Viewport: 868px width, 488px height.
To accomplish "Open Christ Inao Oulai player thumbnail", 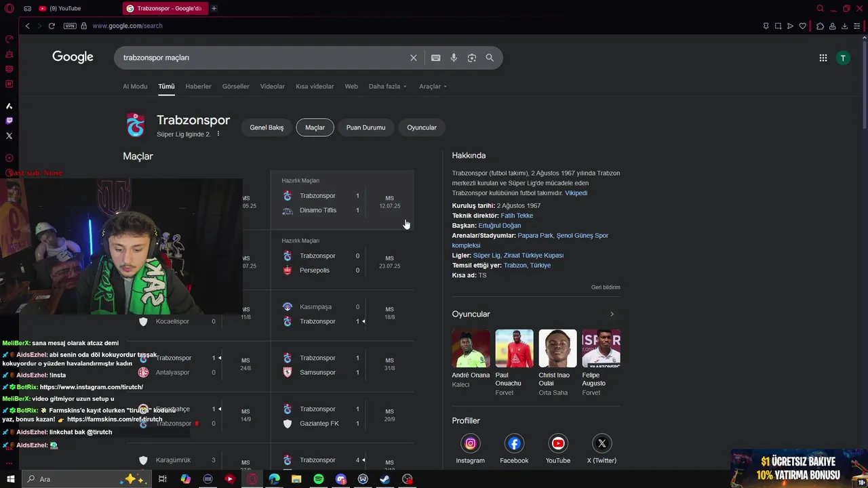I will click(557, 348).
